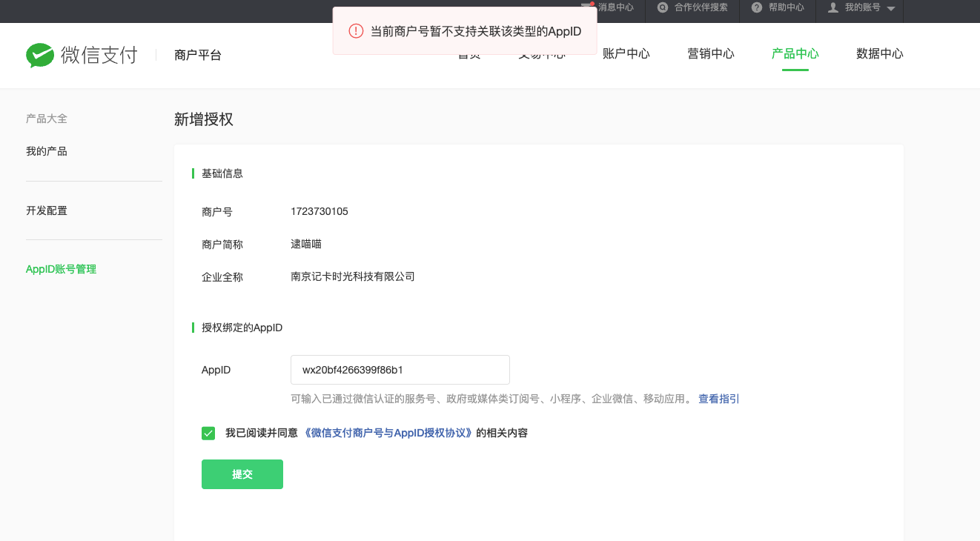Click the 基础信息 section title
Screen dimensions: 980x541
(x=222, y=173)
